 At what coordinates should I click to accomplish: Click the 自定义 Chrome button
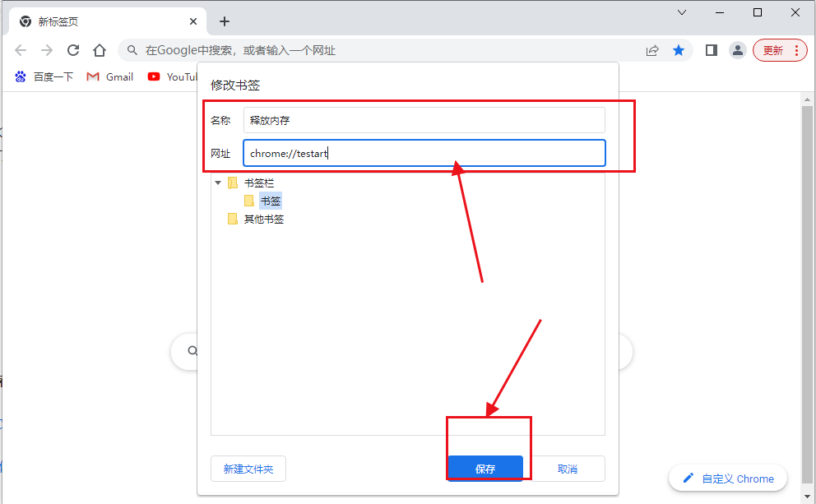point(728,478)
